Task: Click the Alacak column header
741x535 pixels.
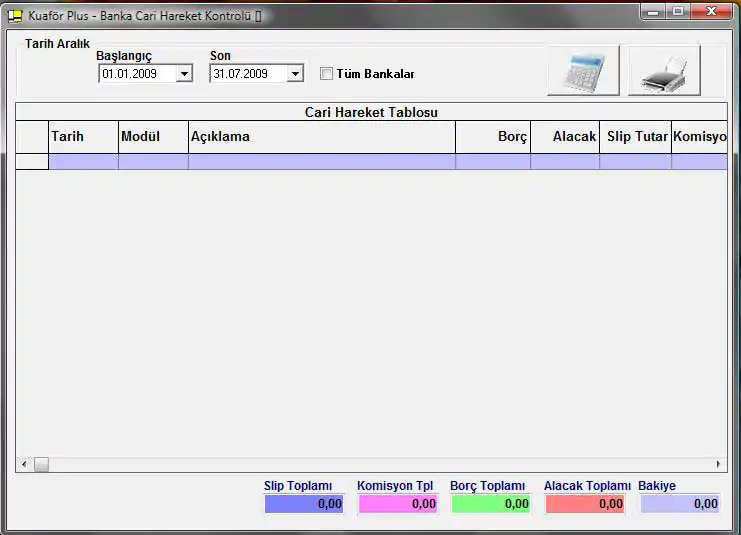Action: coord(565,137)
